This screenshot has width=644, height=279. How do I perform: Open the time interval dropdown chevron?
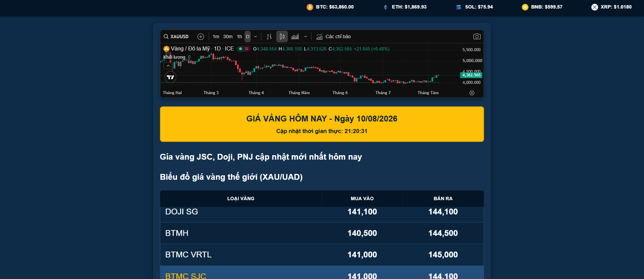pyautogui.click(x=255, y=36)
